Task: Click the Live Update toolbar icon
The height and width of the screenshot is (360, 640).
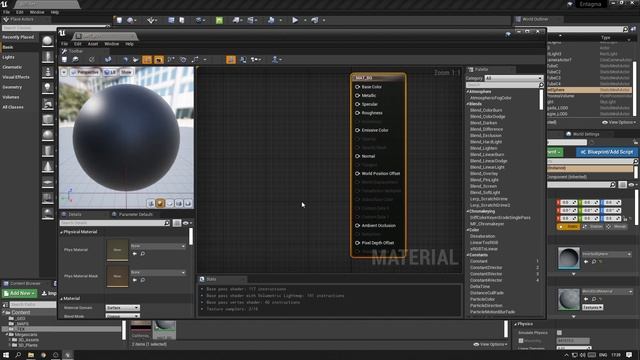Action: point(183,60)
